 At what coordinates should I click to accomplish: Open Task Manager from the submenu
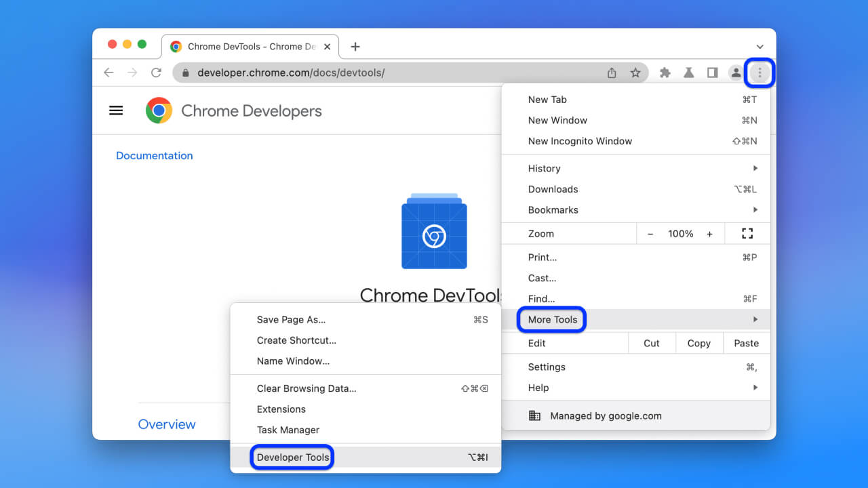[x=366, y=430]
